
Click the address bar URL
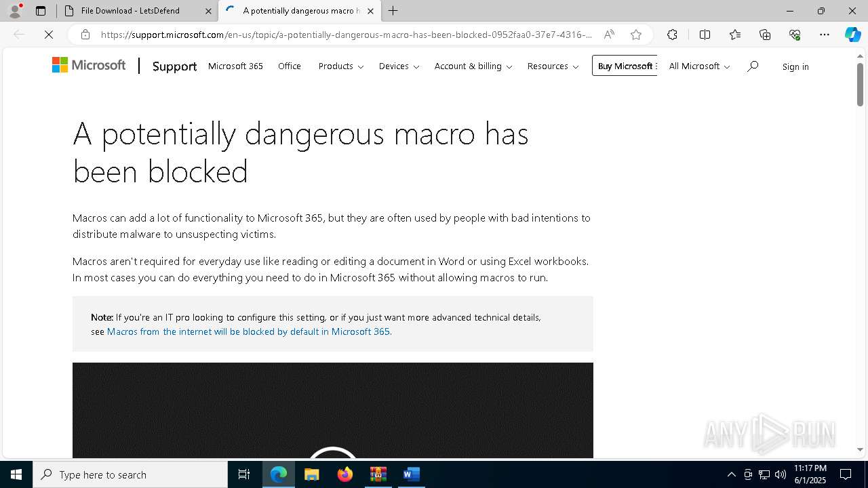pos(346,35)
